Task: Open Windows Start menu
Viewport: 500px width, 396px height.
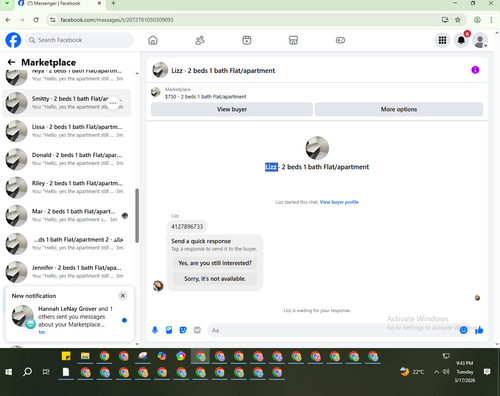Action: tap(9, 372)
